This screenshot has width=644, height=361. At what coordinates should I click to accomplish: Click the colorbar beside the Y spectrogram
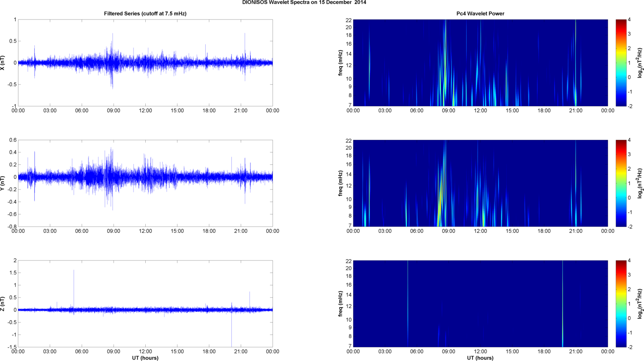[621, 183]
